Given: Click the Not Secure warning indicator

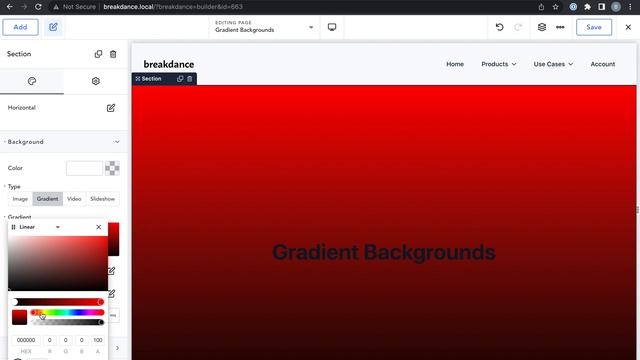Looking at the screenshot, I should coord(75,7).
